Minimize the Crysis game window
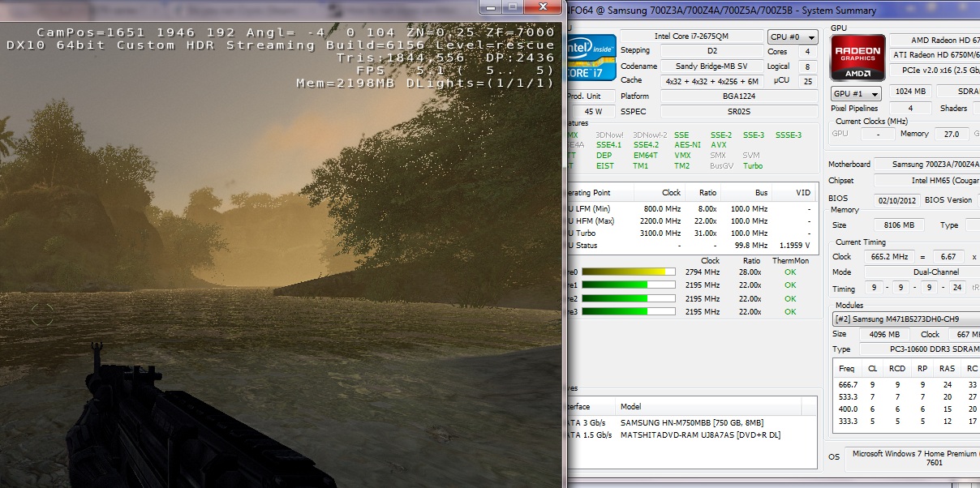980x488 pixels. [x=492, y=6]
